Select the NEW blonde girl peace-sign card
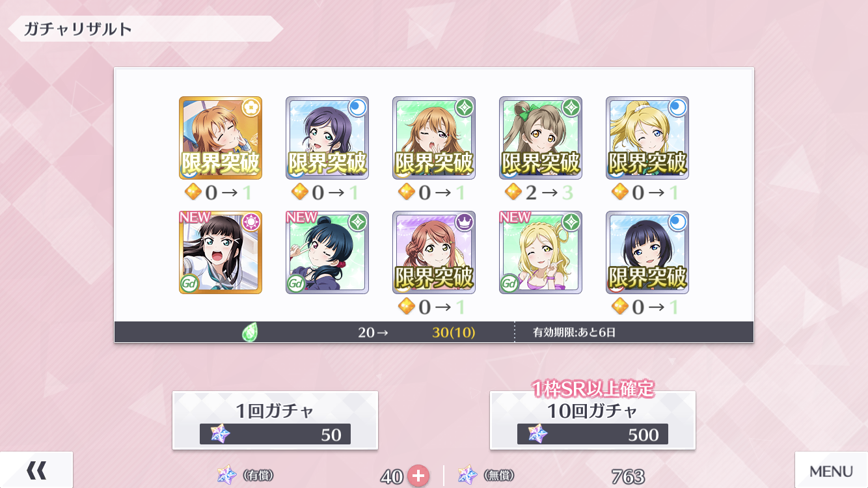 pos(541,252)
